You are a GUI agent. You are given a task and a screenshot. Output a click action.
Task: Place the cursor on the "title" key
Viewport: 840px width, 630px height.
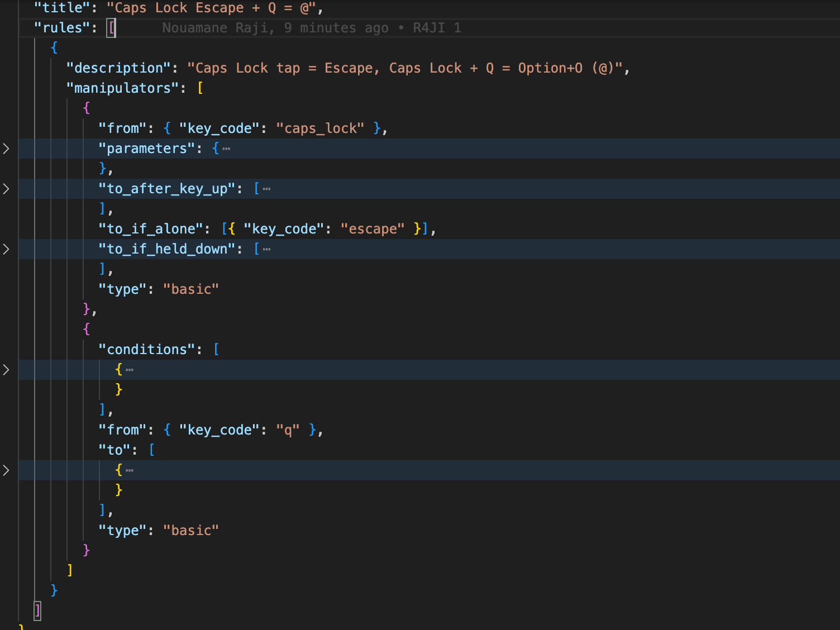[x=58, y=8]
